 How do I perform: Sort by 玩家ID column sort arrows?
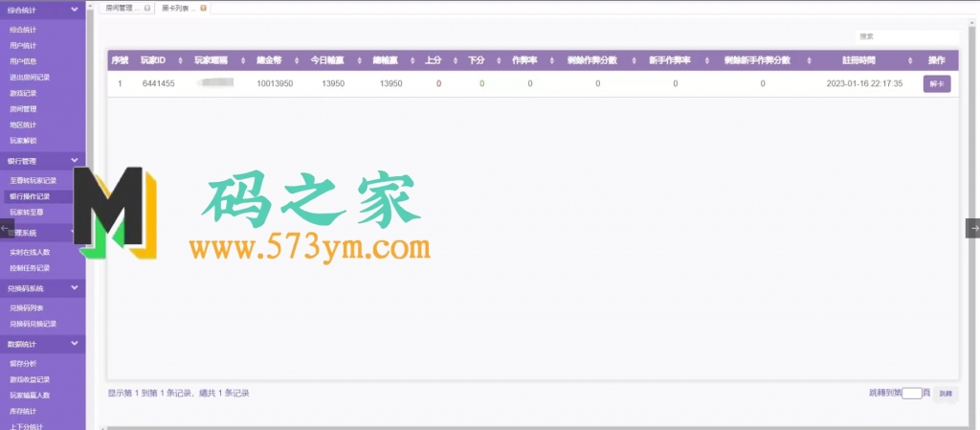point(180,60)
